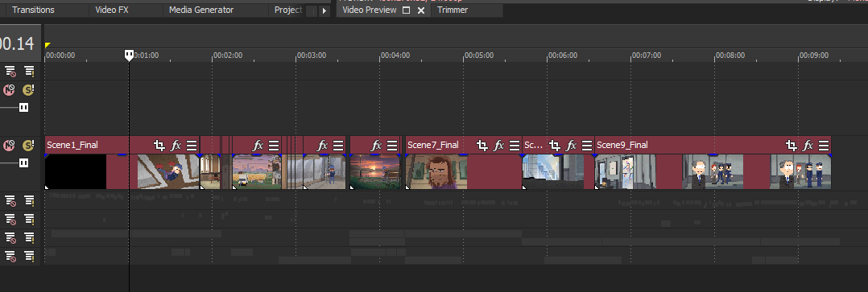The width and height of the screenshot is (868, 292).
Task: Open Event FX on Scene7_Final clip
Action: [x=498, y=146]
